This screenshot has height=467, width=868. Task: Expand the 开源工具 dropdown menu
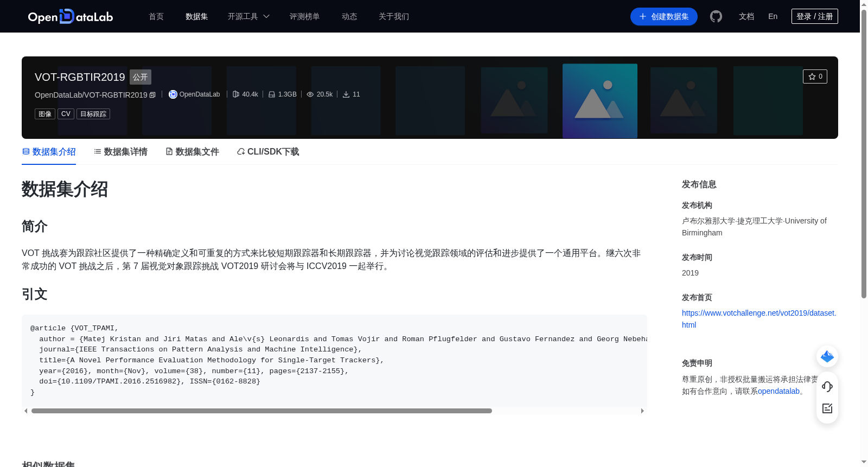[248, 16]
